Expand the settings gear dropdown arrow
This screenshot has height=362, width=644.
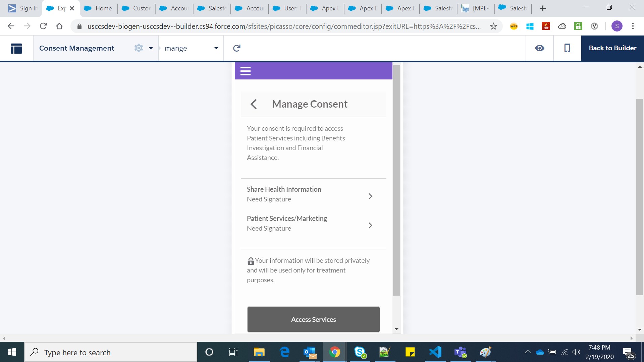coord(151,48)
